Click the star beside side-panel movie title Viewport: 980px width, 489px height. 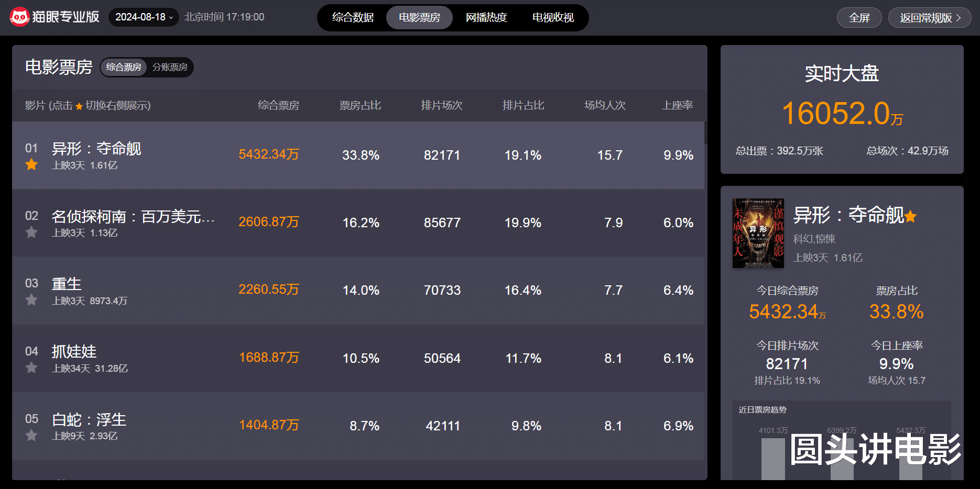910,216
